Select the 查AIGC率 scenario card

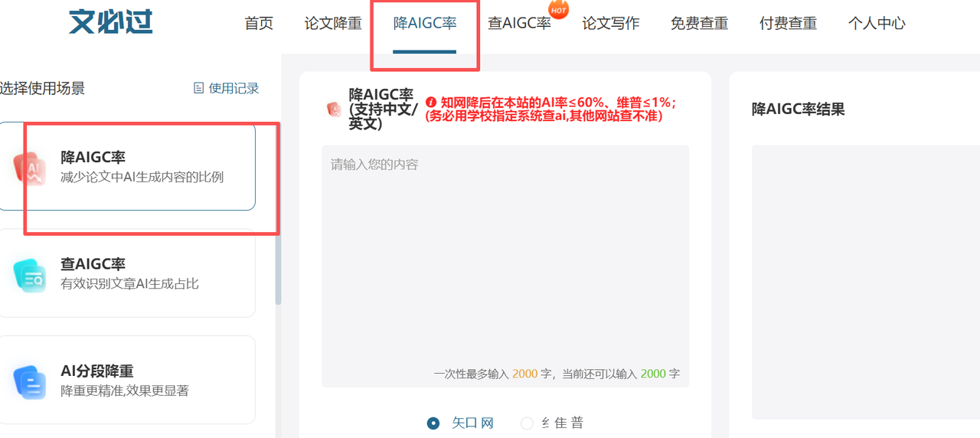coord(127,273)
